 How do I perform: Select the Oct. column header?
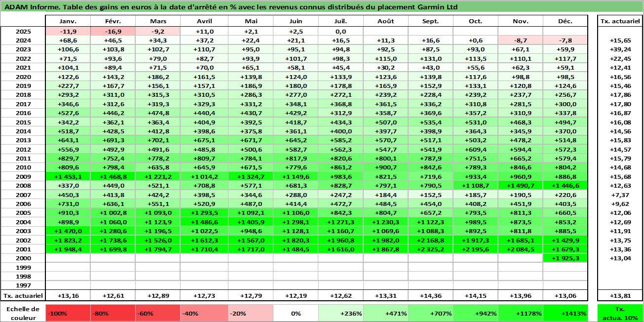476,21
